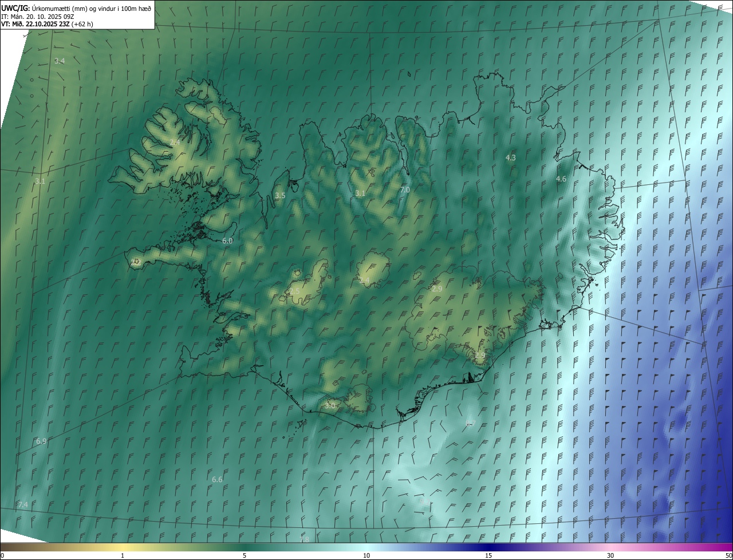
Task: Click the 6.6 value label
Action: pyautogui.click(x=217, y=480)
